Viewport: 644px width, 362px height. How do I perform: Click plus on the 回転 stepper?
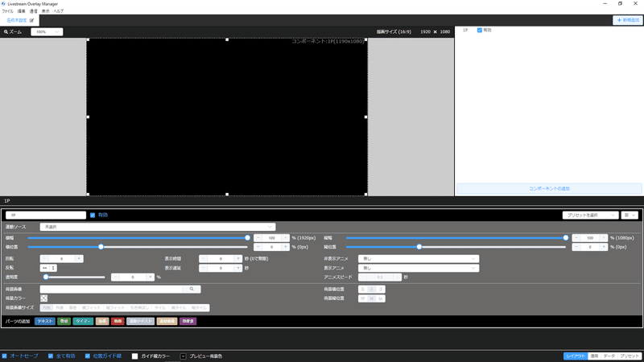[79, 259]
